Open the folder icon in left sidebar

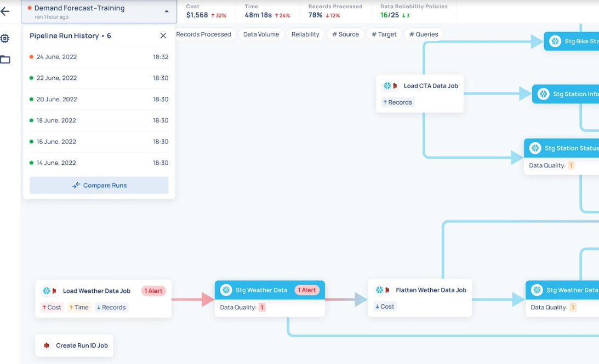point(5,59)
